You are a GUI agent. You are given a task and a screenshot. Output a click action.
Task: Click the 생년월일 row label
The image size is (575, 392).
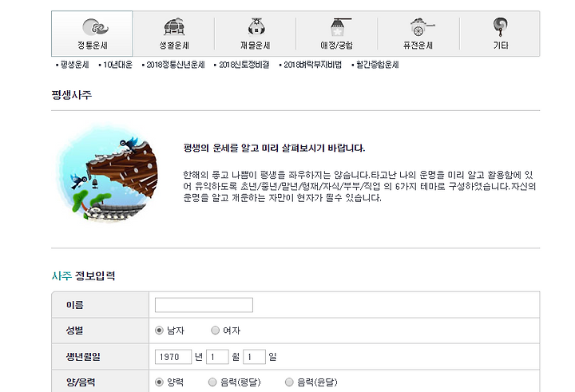pyautogui.click(x=83, y=356)
